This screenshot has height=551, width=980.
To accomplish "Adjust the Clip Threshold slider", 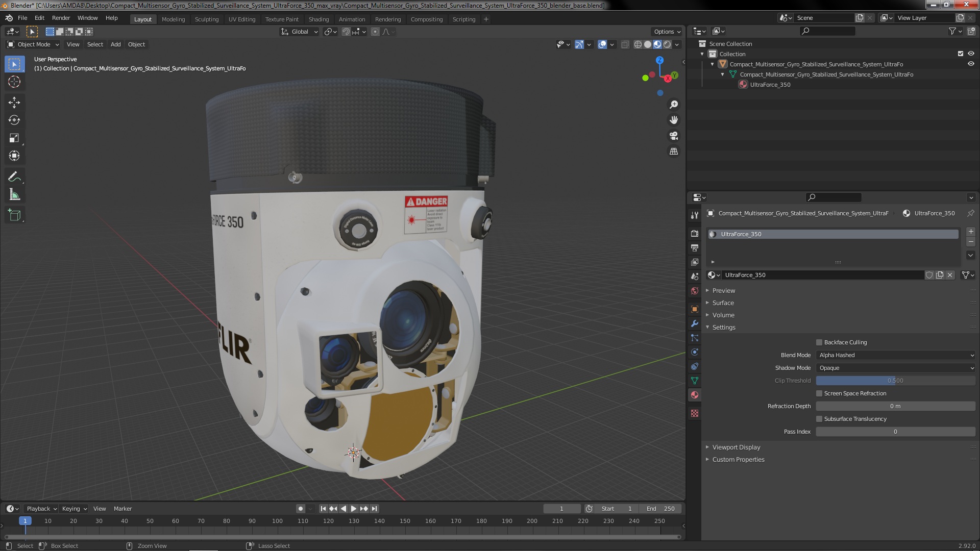I will pyautogui.click(x=896, y=381).
